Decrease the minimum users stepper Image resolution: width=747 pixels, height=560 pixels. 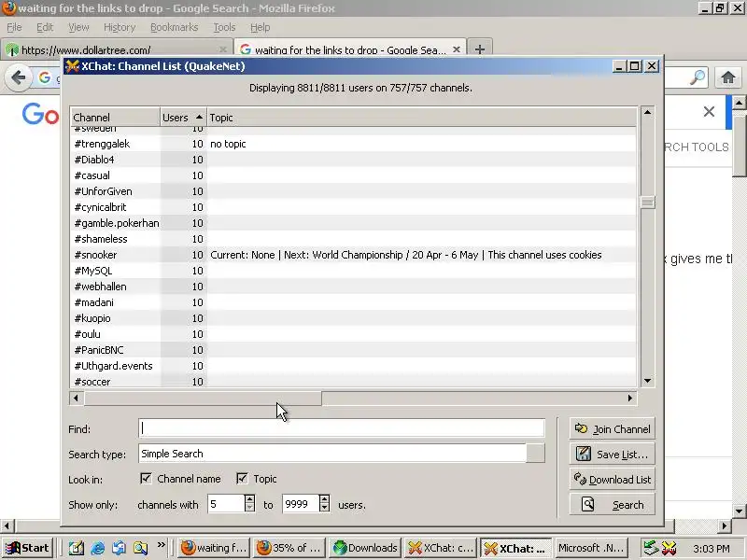249,508
